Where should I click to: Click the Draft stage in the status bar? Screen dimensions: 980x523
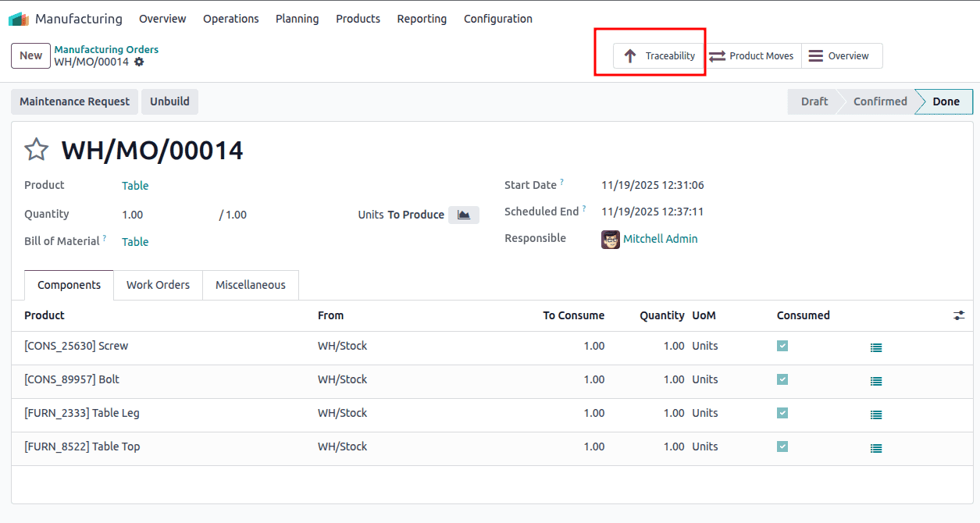pyautogui.click(x=814, y=101)
